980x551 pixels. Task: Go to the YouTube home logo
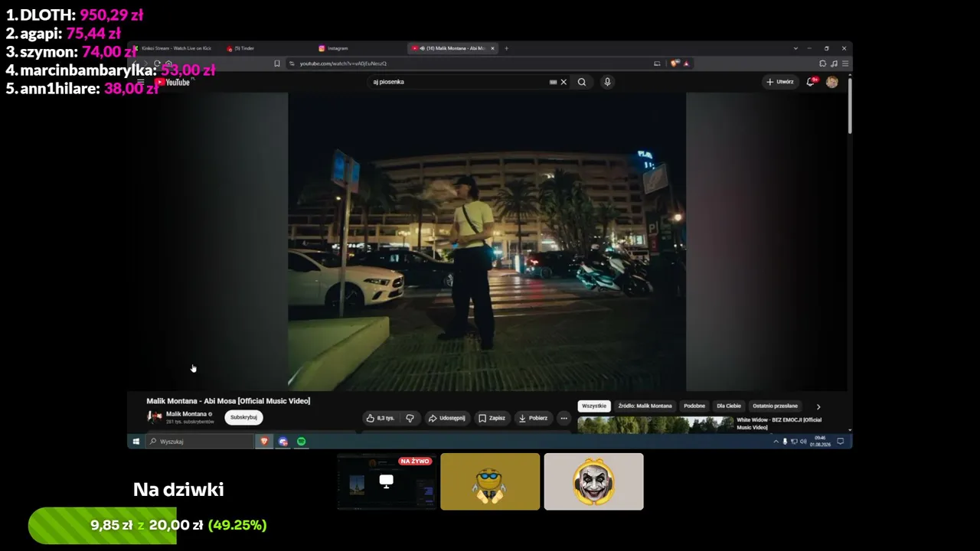coord(172,83)
